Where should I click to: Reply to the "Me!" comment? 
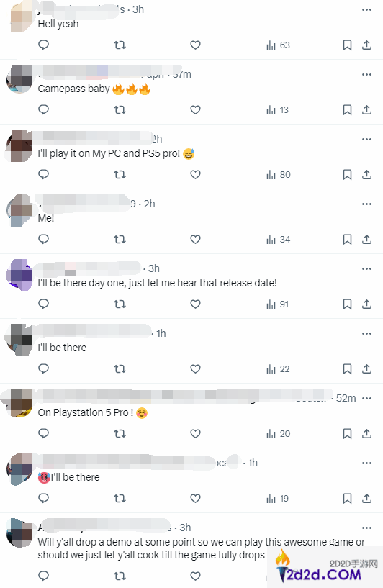pos(43,239)
